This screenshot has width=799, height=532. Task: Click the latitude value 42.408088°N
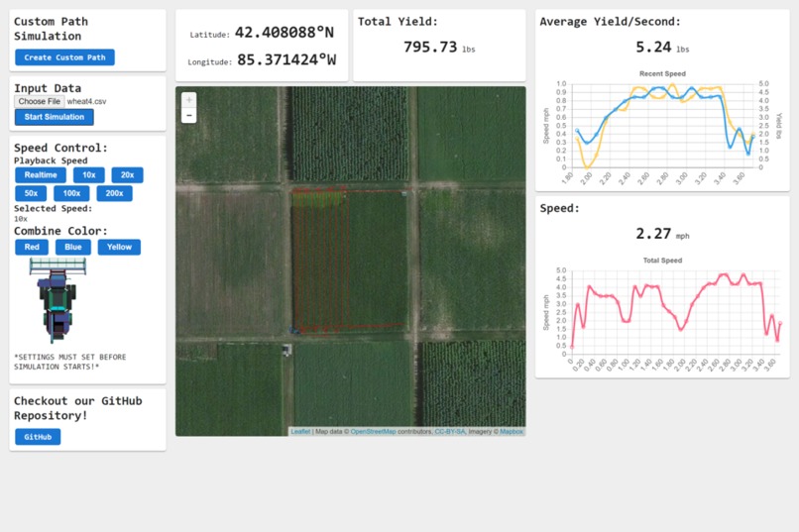click(x=285, y=33)
